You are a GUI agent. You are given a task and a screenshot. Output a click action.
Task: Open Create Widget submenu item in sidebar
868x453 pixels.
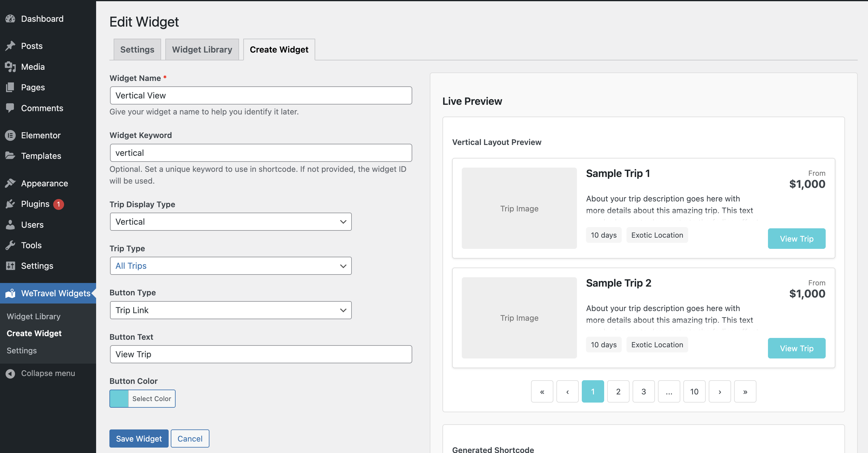click(x=34, y=333)
